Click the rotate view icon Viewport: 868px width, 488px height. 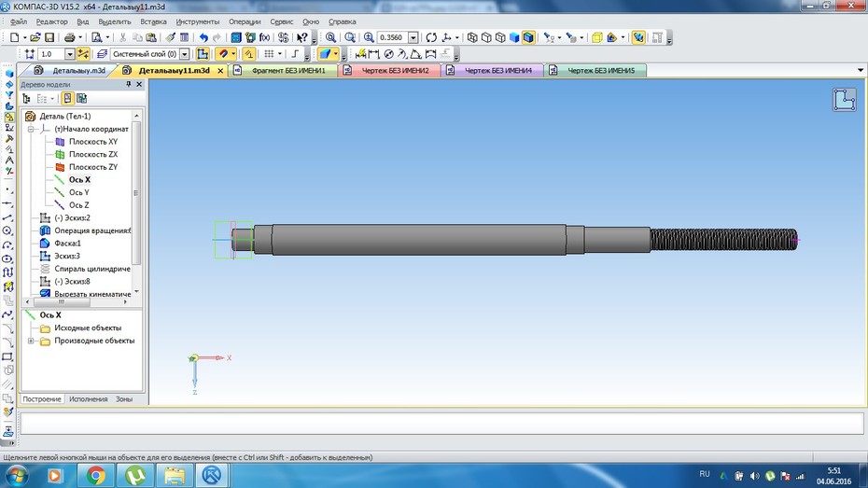pos(431,37)
